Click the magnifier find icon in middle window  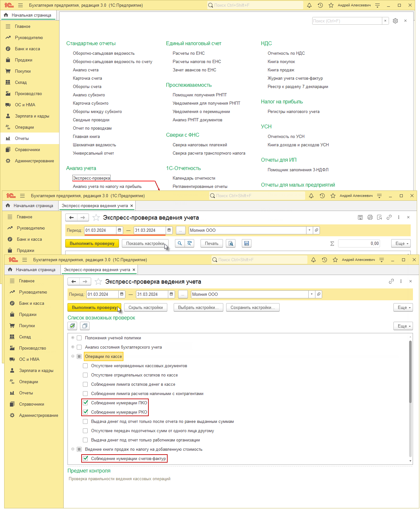coord(180,243)
